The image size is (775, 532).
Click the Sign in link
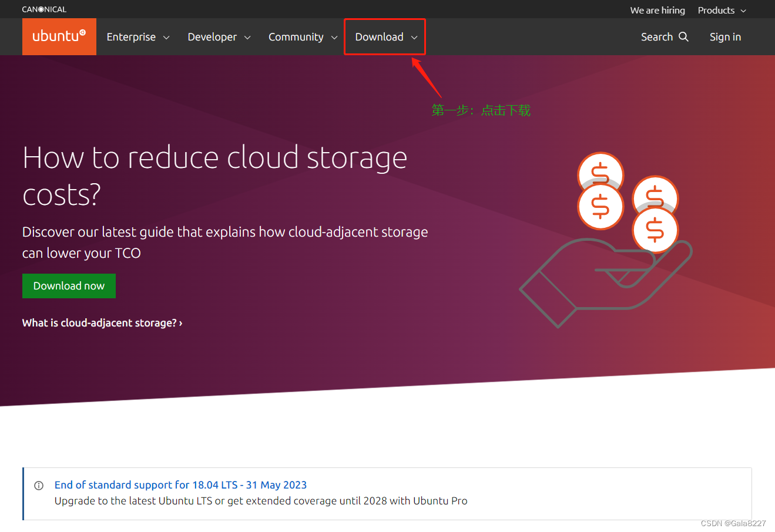[725, 37]
